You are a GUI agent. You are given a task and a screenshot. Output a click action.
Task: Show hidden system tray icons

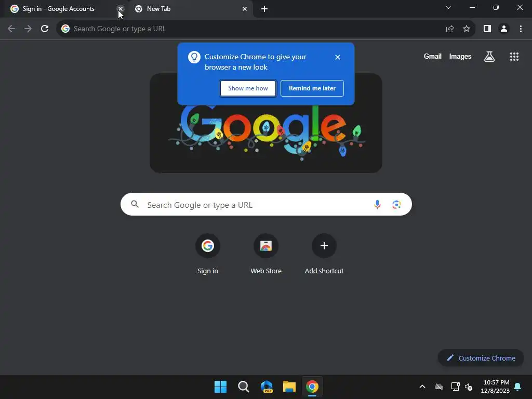pyautogui.click(x=422, y=387)
